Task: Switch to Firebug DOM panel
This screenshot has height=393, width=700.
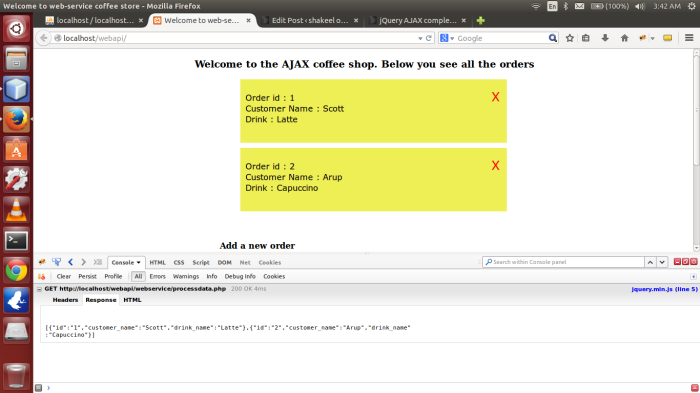Action: pos(225,263)
